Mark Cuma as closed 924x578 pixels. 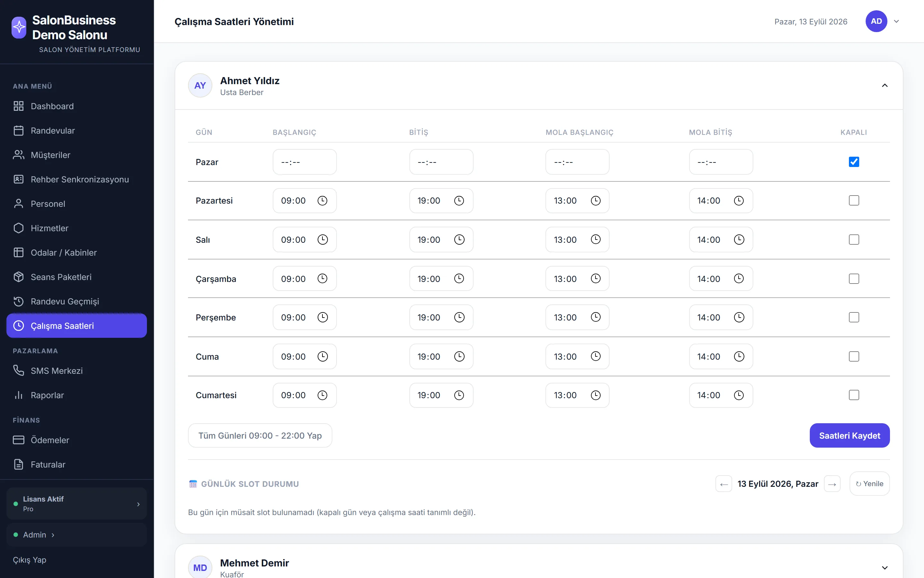point(854,357)
